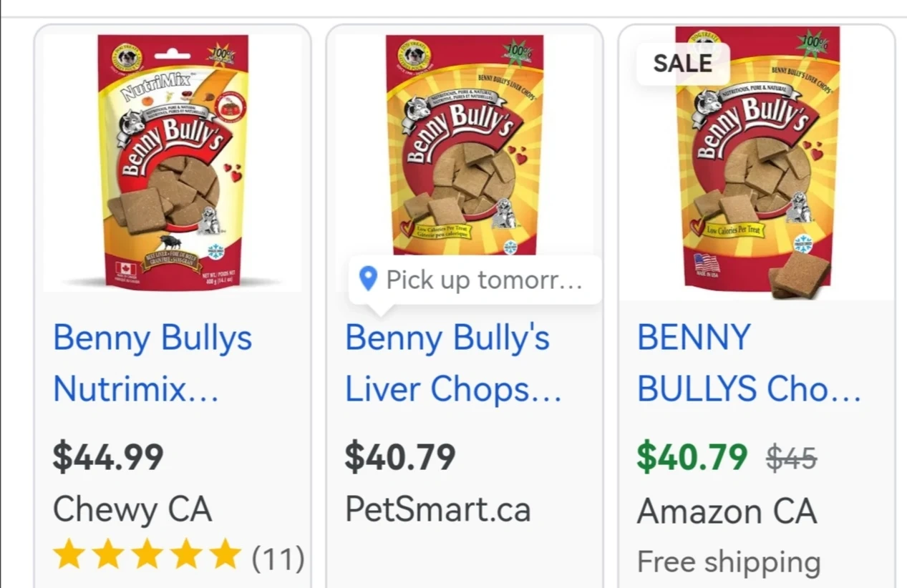Click the crossed-out $45 original price
This screenshot has height=588, width=907.
click(792, 458)
